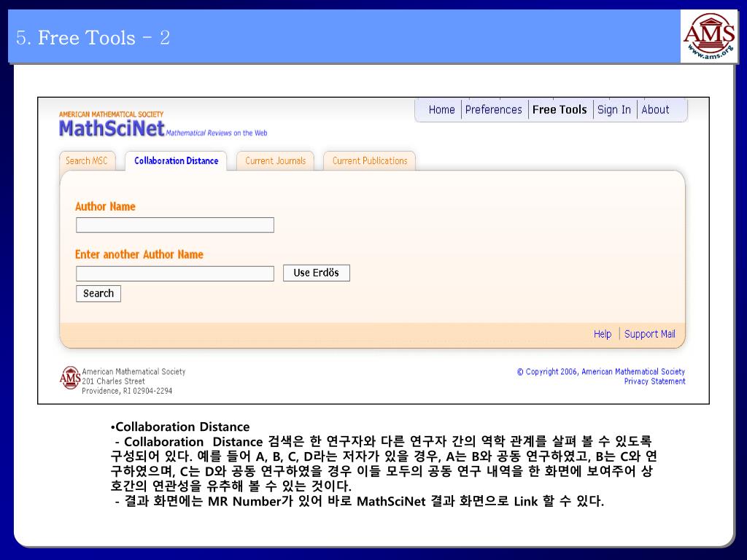Click the Search button

click(x=98, y=293)
